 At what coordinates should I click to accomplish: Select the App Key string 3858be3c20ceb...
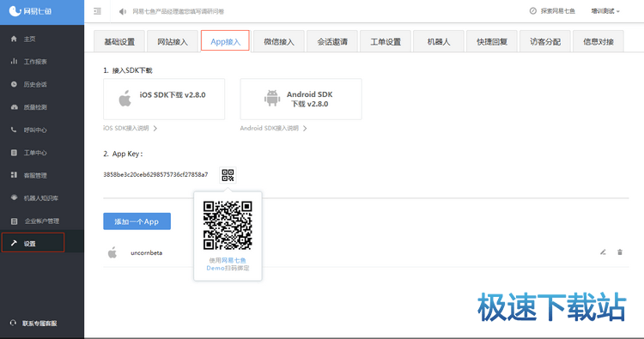[x=155, y=174]
